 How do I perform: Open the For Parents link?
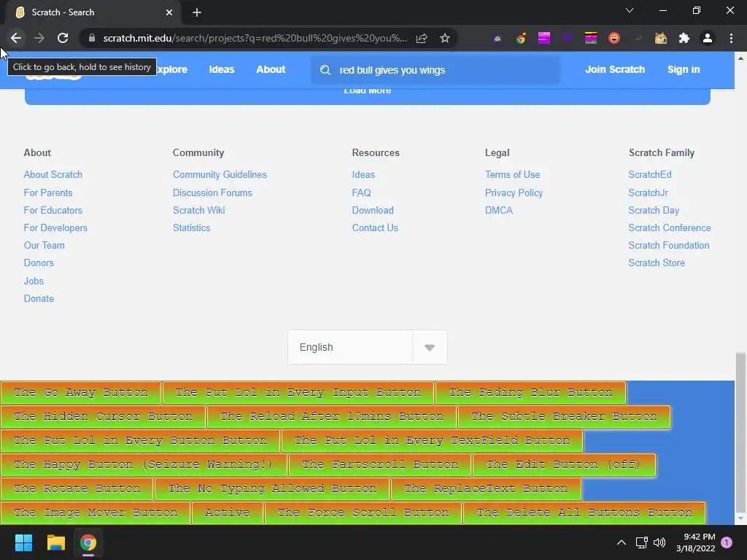click(48, 192)
